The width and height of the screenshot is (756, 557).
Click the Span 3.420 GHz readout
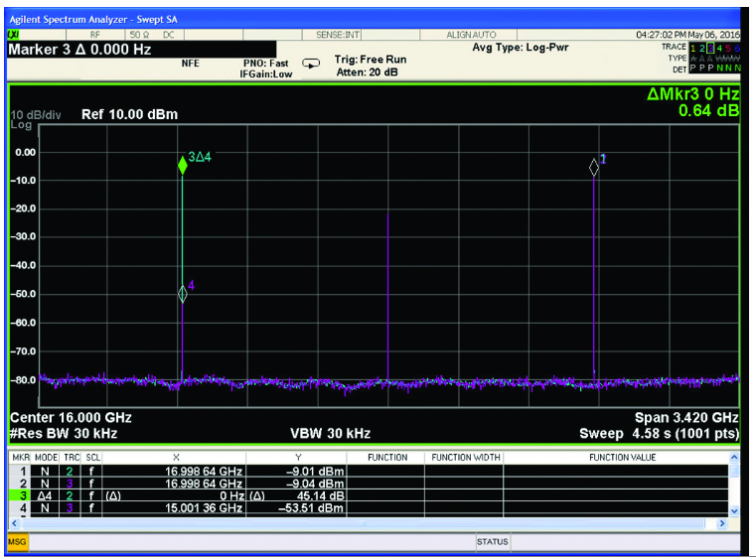pos(686,418)
